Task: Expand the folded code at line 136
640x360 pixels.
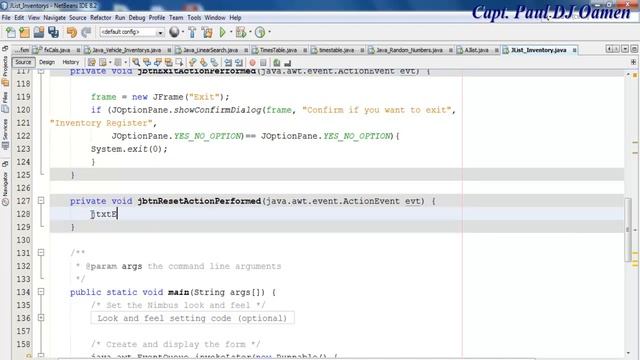Action: click(41, 318)
